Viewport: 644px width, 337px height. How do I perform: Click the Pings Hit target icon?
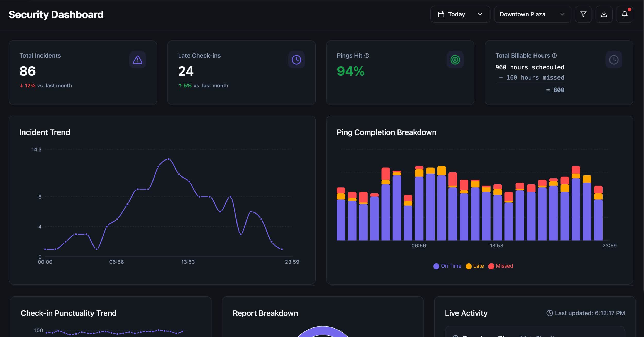click(455, 60)
